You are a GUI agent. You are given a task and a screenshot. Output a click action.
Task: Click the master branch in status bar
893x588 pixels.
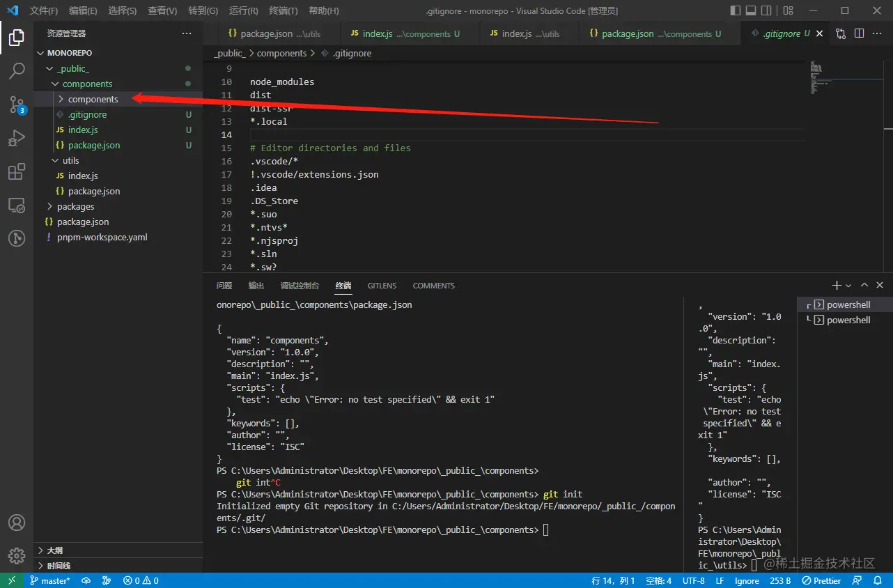(x=50, y=580)
